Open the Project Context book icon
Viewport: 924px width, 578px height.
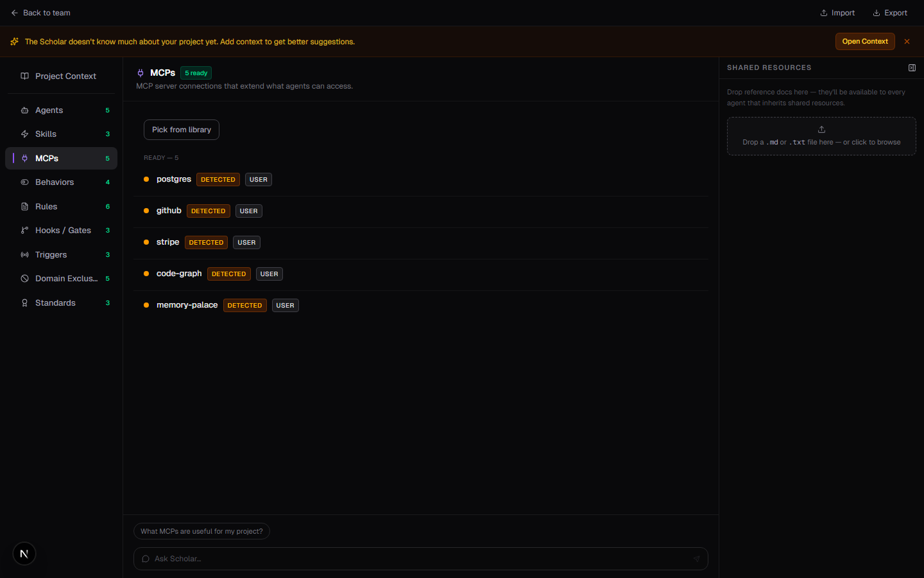pos(24,76)
